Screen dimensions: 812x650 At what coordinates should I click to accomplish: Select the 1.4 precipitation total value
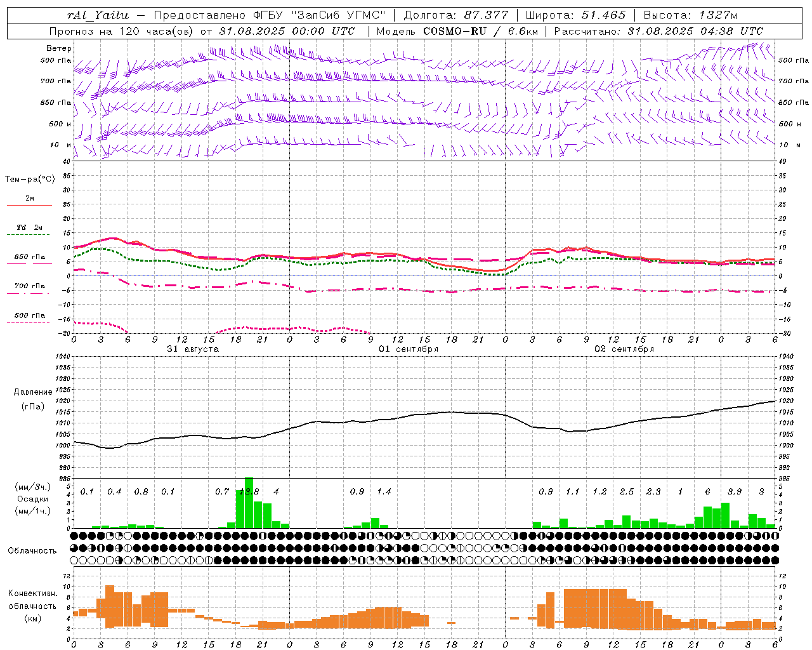tap(384, 491)
